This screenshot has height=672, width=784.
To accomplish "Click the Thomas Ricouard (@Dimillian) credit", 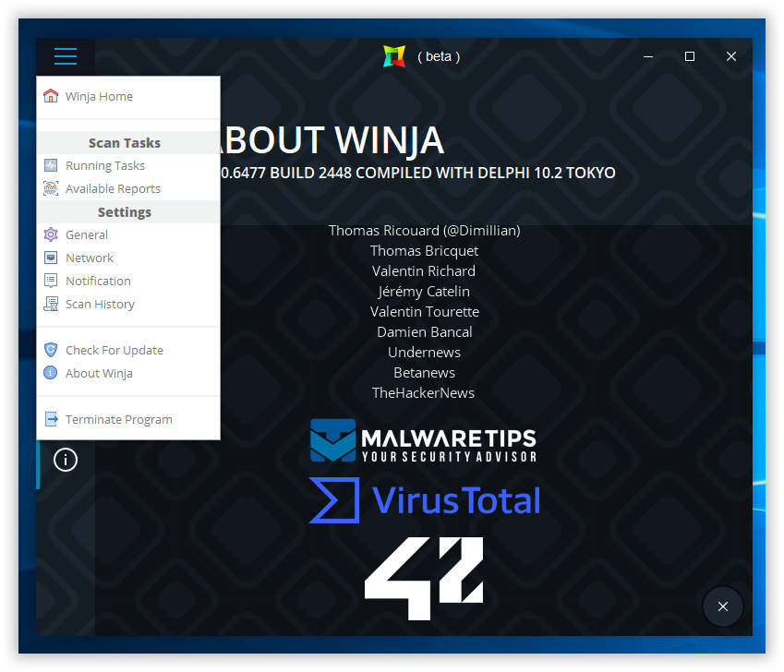I will 425,231.
